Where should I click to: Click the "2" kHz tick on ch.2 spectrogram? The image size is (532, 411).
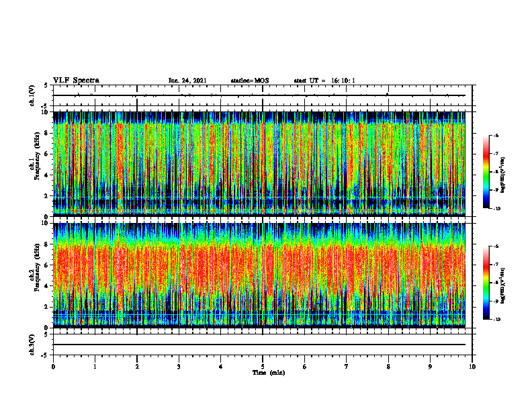(x=47, y=307)
